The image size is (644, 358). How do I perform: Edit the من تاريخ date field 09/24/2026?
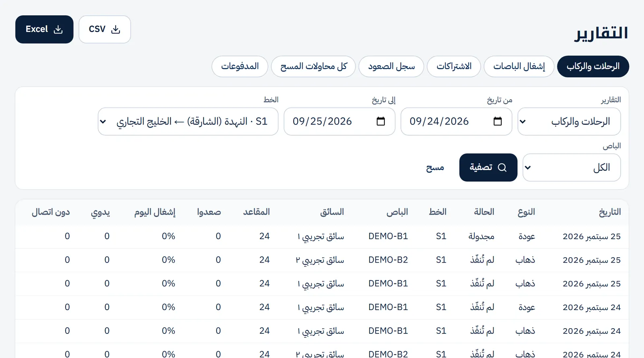point(456,121)
